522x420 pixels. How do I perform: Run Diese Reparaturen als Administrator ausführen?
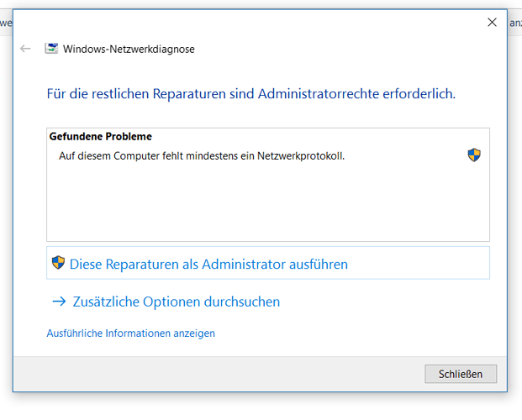(x=268, y=263)
